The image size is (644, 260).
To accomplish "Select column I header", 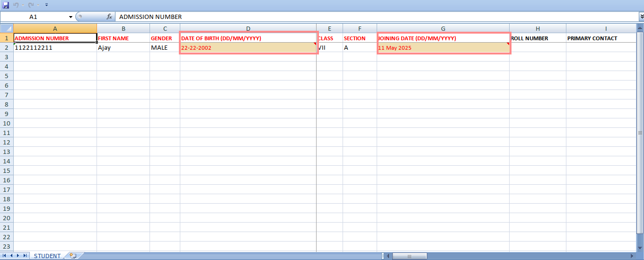I will (x=601, y=28).
